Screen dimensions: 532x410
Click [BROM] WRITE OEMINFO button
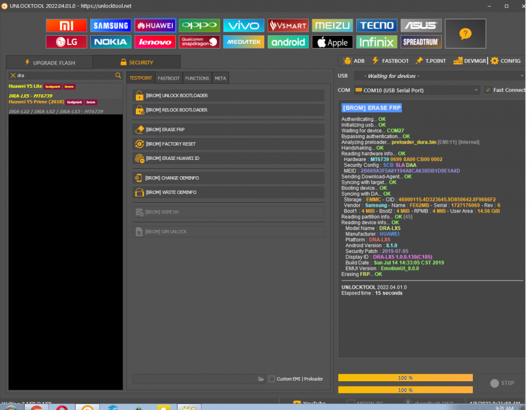229,192
